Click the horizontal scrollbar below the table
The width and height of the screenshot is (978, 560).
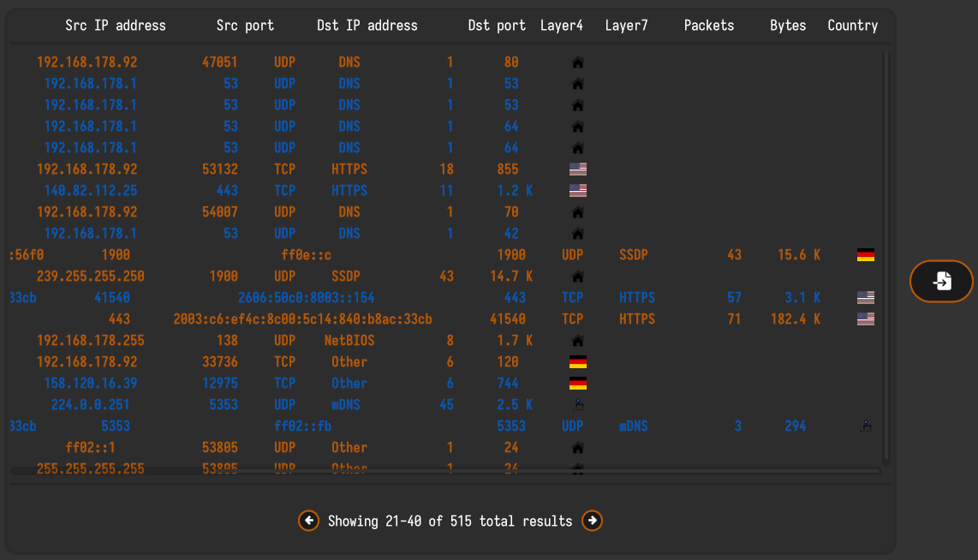445,472
